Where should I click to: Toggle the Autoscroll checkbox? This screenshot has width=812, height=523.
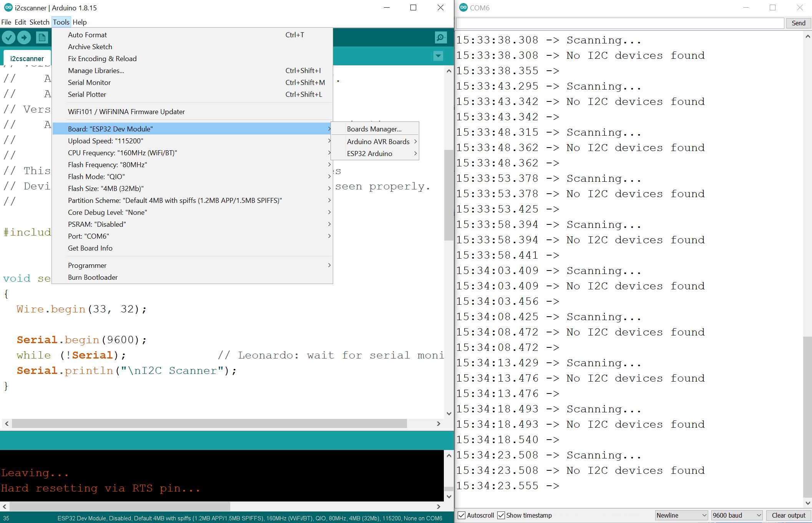tap(462, 515)
